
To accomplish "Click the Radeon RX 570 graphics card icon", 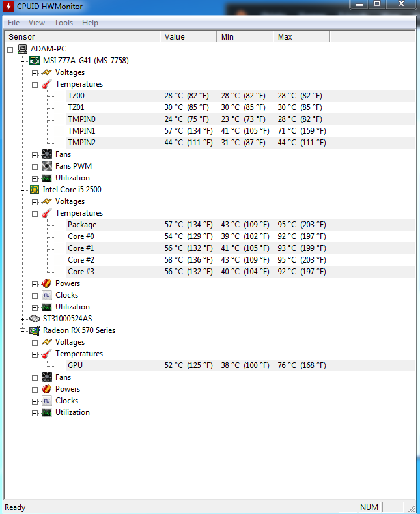I will (x=35, y=330).
